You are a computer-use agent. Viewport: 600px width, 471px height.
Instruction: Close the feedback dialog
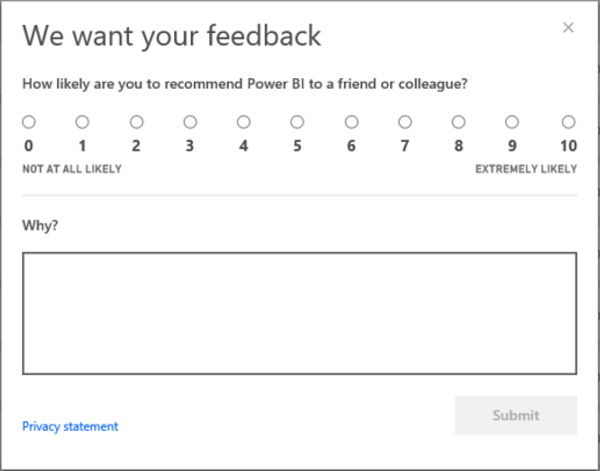pyautogui.click(x=568, y=28)
